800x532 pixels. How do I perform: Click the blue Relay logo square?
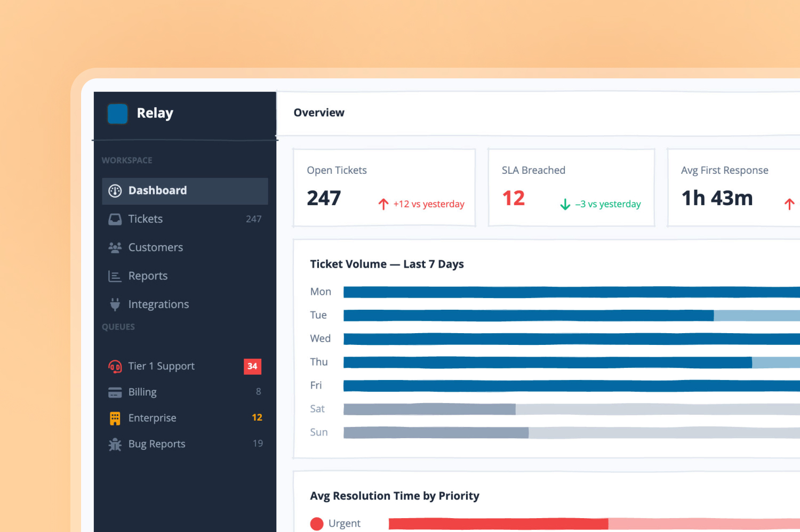tap(117, 114)
